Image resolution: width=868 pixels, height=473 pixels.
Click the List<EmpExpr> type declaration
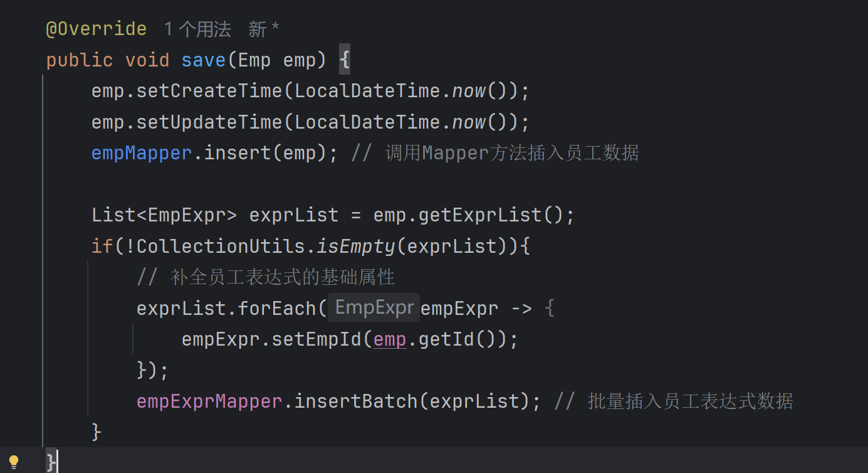164,215
